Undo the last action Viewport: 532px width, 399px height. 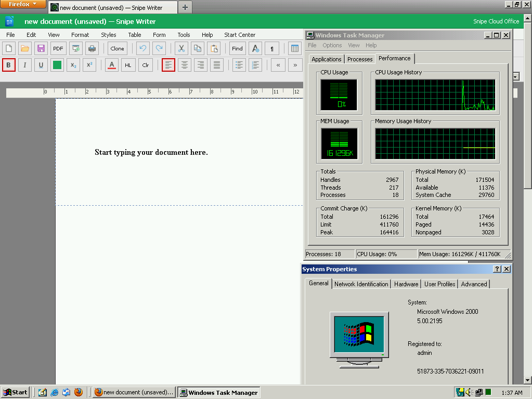click(x=143, y=48)
